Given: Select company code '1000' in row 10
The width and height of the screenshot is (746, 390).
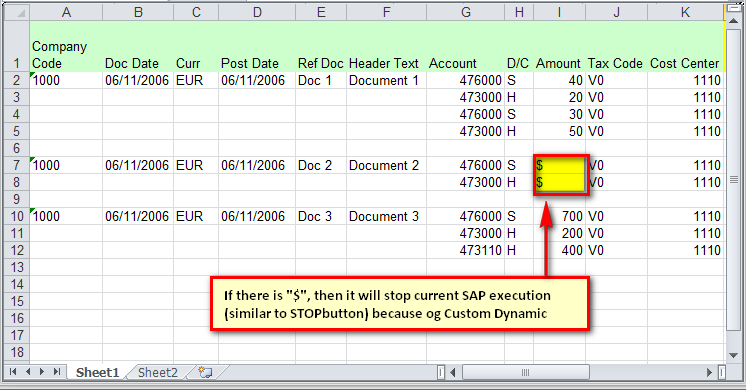Looking at the screenshot, I should pos(66,216).
